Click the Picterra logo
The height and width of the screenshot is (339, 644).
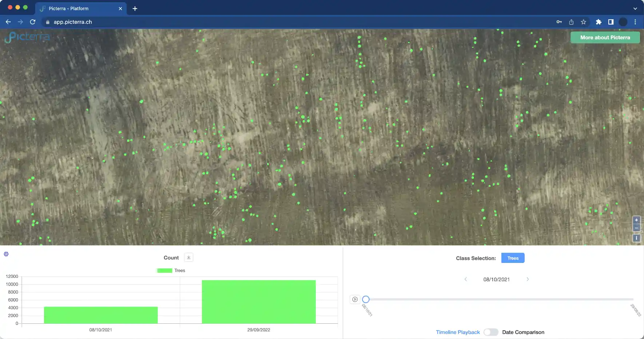(27, 37)
